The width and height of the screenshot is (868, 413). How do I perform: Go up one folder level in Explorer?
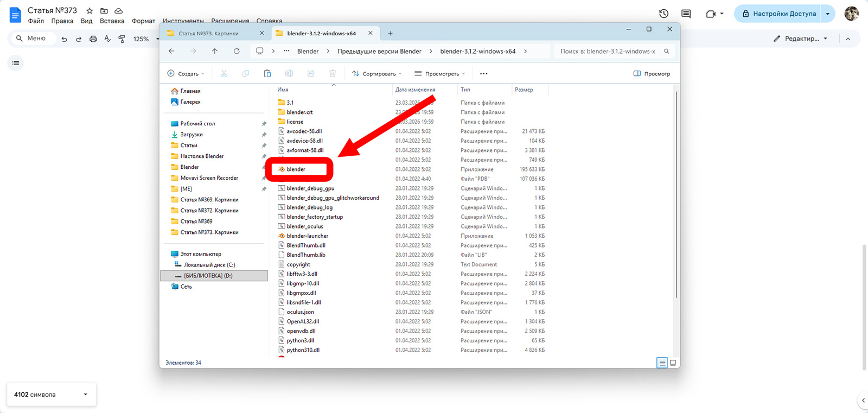215,51
